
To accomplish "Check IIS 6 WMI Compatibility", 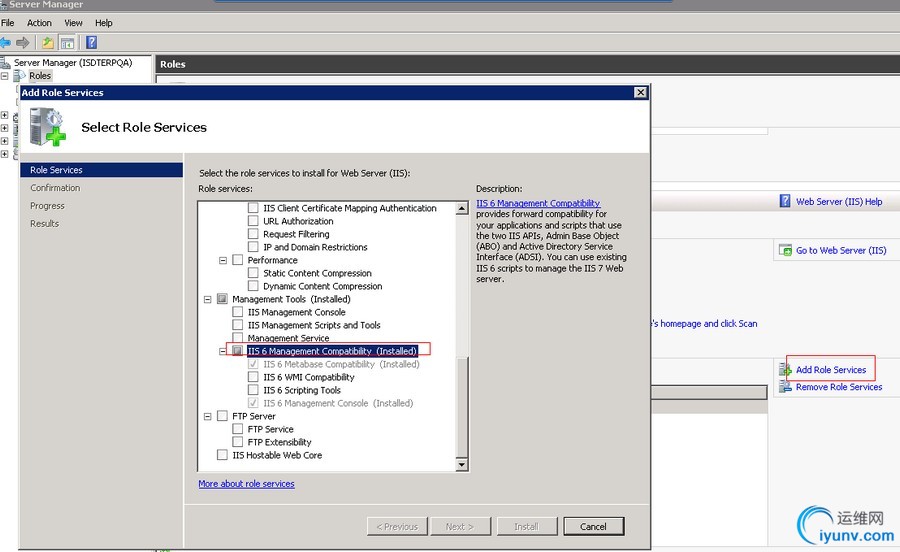I will pyautogui.click(x=253, y=377).
